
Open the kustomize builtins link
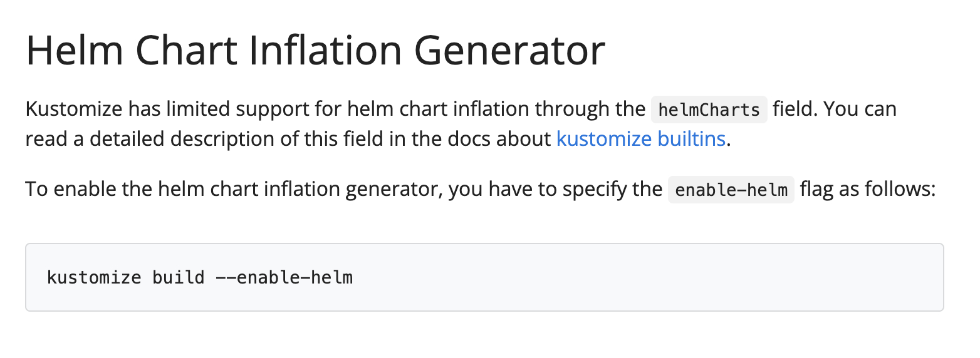click(640, 139)
